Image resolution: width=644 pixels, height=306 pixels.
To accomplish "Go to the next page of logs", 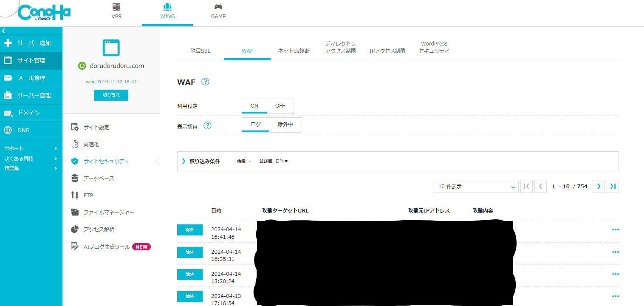I will (x=599, y=187).
